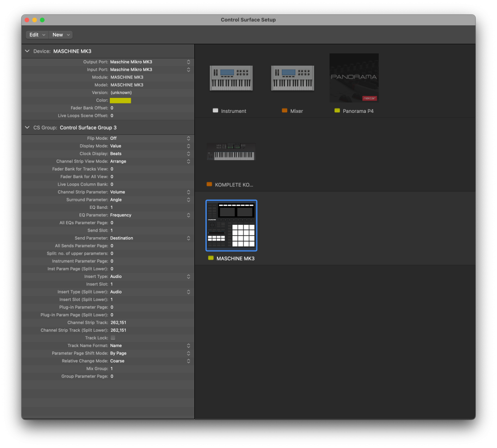Image resolution: width=497 pixels, height=448 pixels.
Task: Click the yellow tag beside Panorama P4
Action: pos(337,111)
